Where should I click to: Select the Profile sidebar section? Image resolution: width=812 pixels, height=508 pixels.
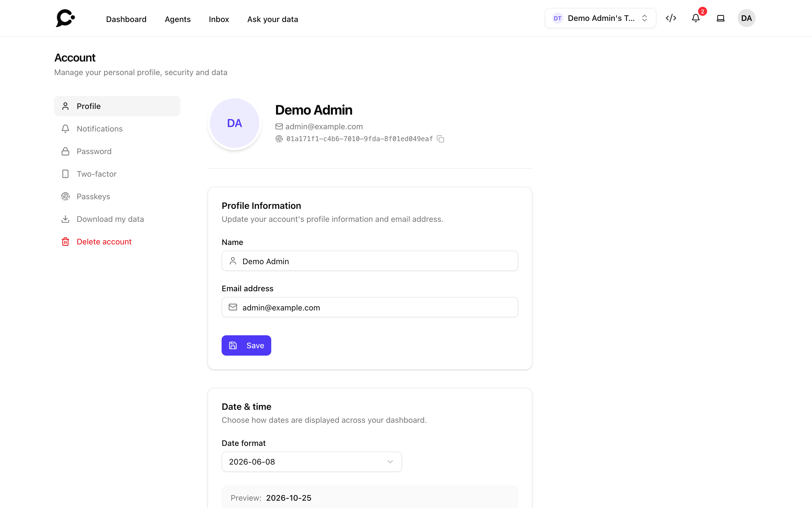tap(117, 106)
